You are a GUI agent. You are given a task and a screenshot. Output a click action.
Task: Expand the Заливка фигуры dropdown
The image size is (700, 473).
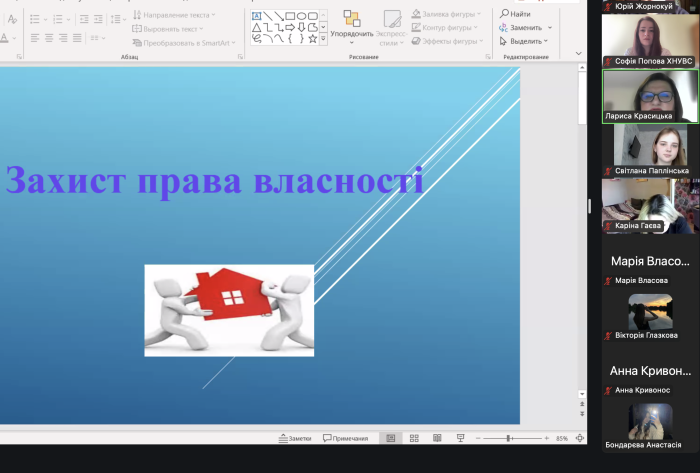[x=479, y=15]
